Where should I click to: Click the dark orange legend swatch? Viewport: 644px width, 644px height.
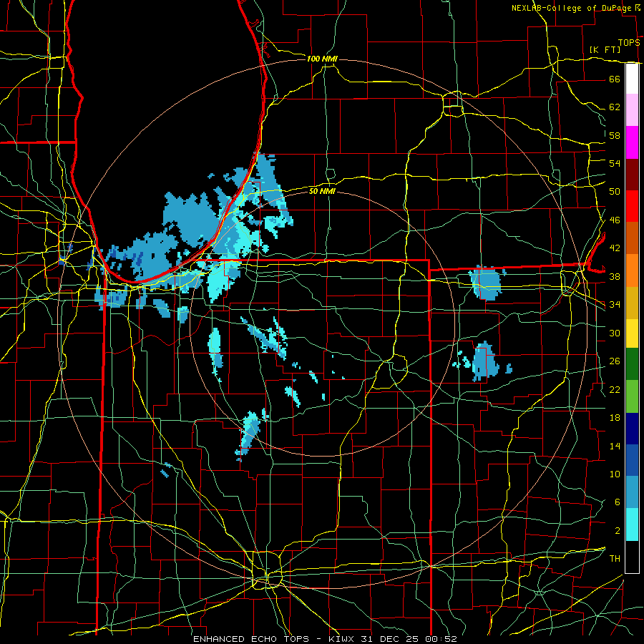tap(632, 238)
